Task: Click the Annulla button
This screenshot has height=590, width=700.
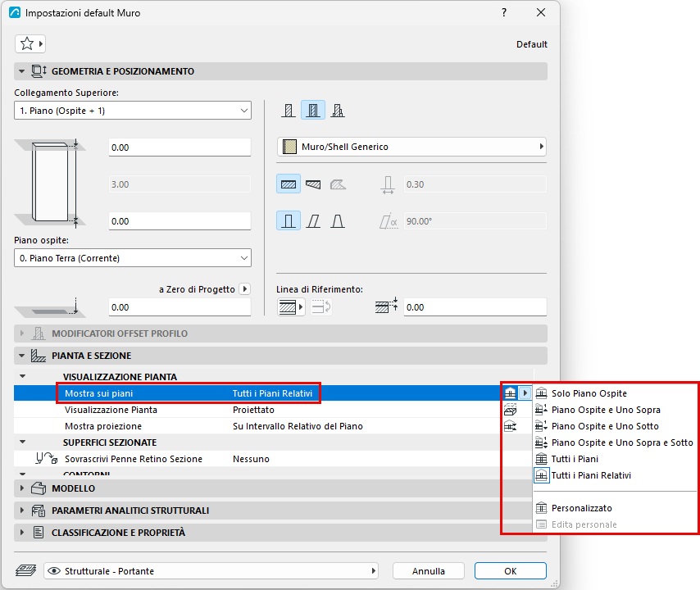Action: 429,571
